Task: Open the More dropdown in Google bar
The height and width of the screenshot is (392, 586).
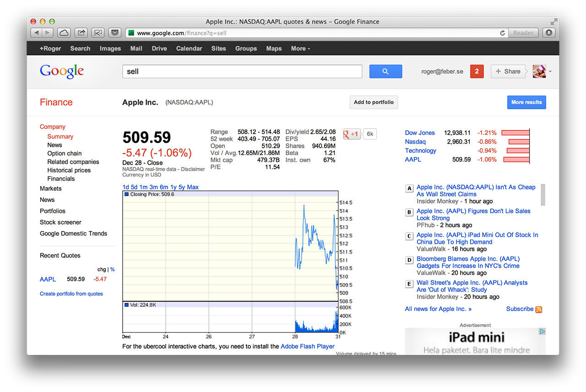Action: [300, 48]
